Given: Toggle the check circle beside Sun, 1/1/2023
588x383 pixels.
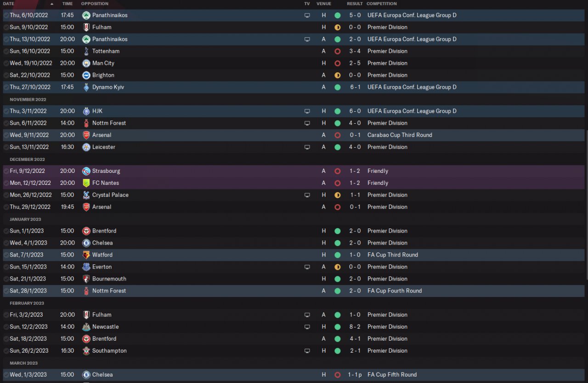Looking at the screenshot, I should (x=6, y=231).
